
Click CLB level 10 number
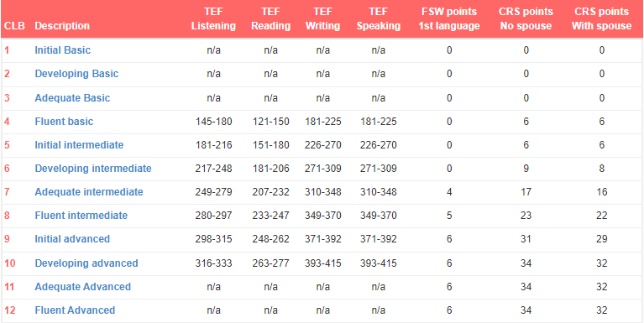(x=10, y=263)
